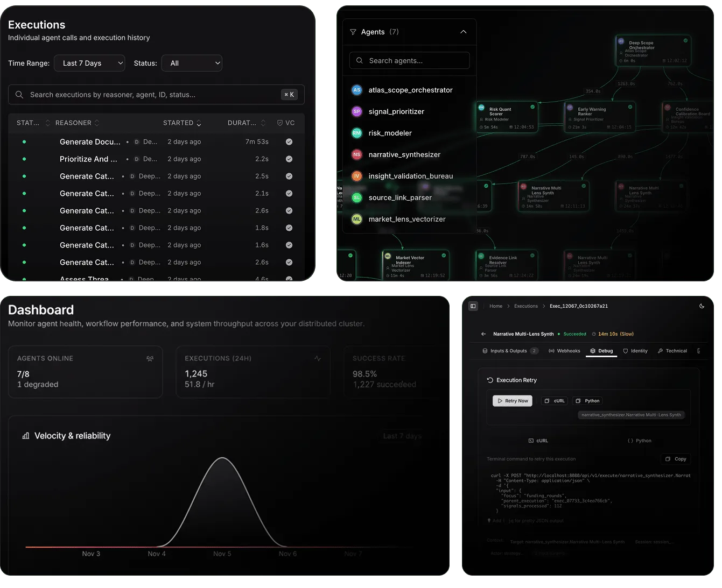Select signal_prioritizer agent
Viewport: 722px width, 588px height.
pyautogui.click(x=409, y=112)
